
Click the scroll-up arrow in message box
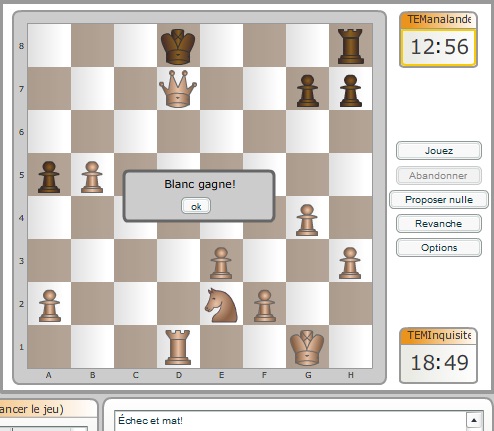tap(474, 420)
